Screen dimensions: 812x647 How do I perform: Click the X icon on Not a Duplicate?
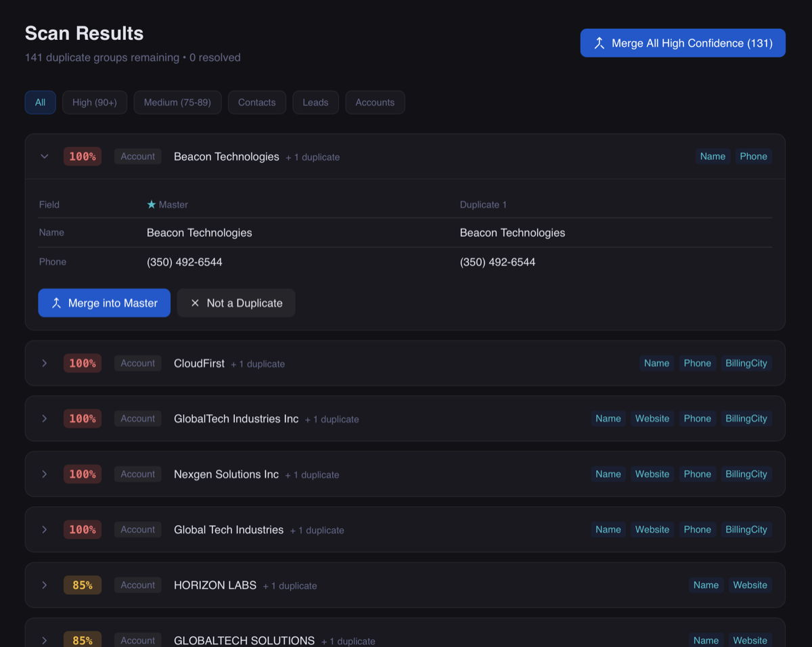pyautogui.click(x=195, y=303)
